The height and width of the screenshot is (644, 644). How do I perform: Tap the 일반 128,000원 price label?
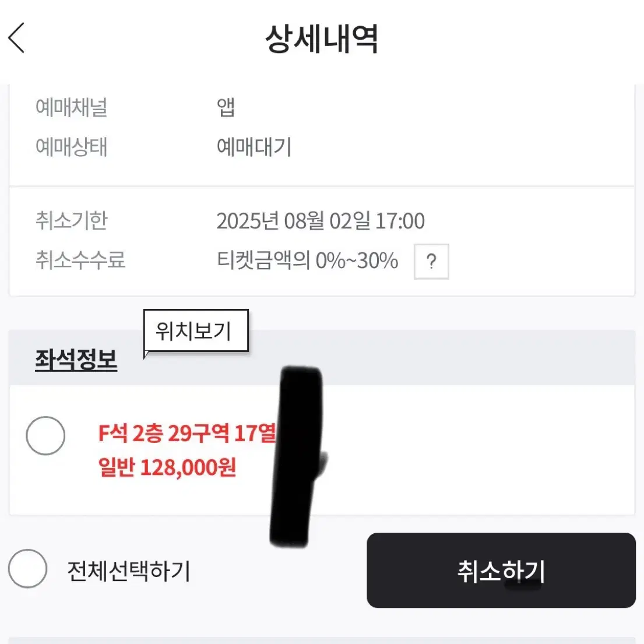167,467
